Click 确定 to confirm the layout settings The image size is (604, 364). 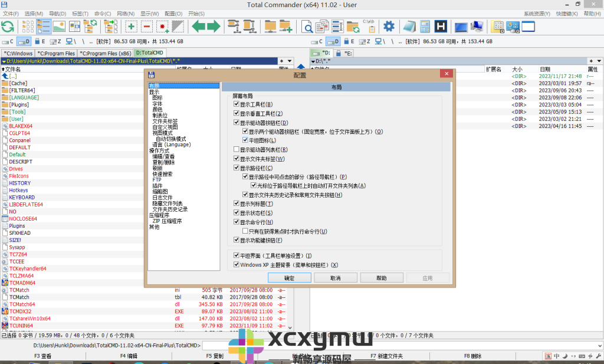(289, 277)
